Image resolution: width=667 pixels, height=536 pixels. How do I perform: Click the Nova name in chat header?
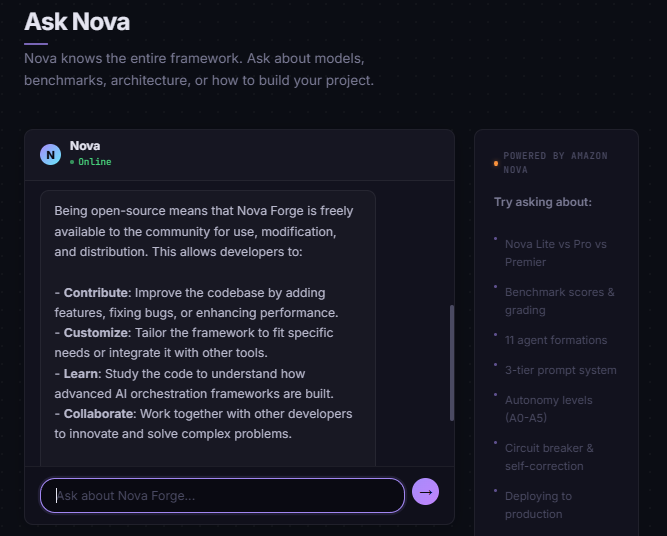click(x=85, y=146)
